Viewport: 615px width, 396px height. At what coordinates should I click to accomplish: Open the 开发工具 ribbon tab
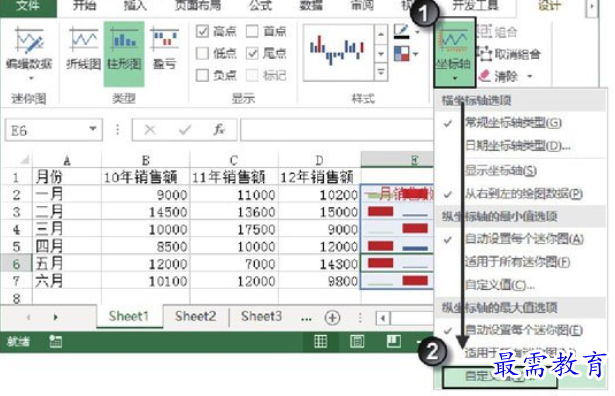[x=475, y=5]
